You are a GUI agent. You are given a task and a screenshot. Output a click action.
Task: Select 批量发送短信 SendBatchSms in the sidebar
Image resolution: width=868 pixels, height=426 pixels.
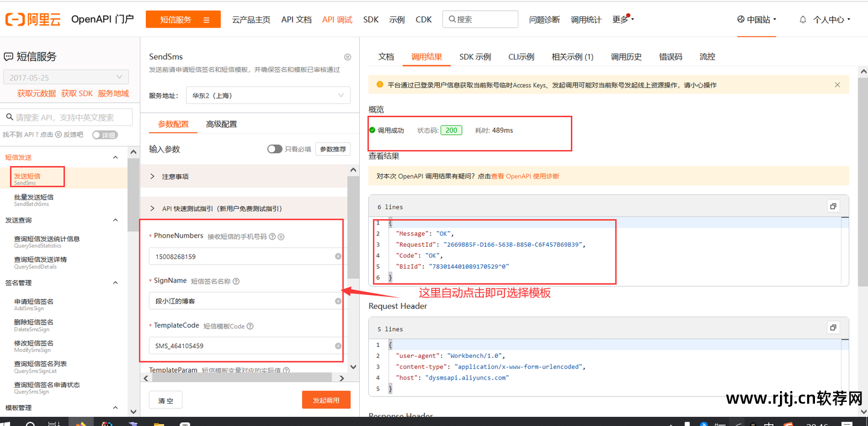pyautogui.click(x=34, y=200)
